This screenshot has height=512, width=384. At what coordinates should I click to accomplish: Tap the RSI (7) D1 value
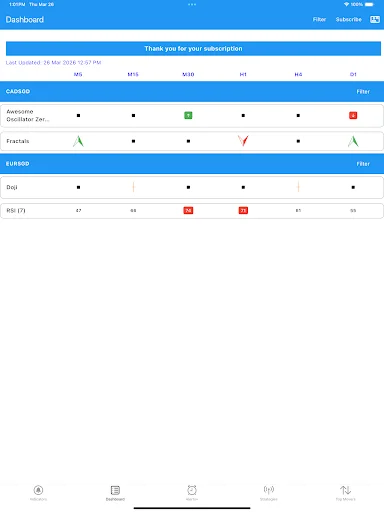[x=353, y=210]
